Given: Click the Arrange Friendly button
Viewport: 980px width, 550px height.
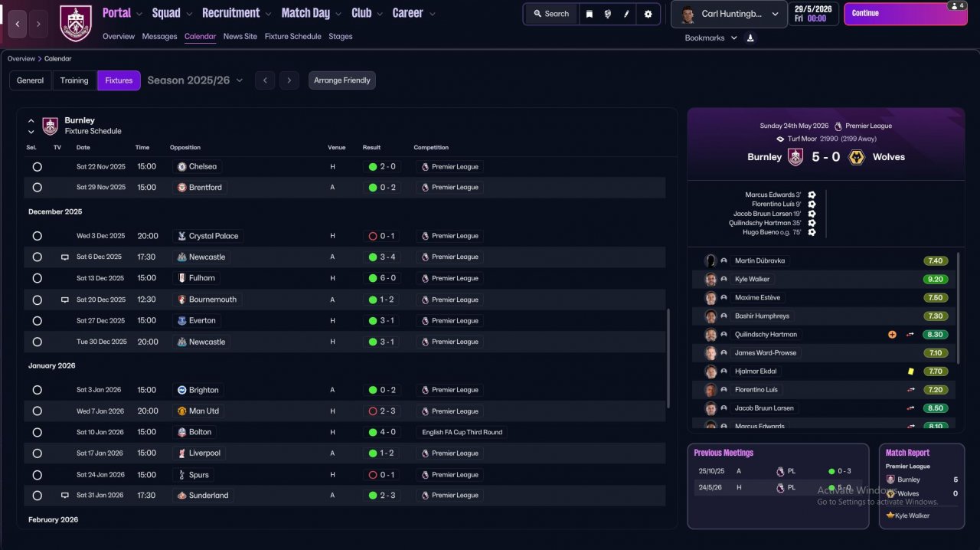Looking at the screenshot, I should pyautogui.click(x=342, y=80).
